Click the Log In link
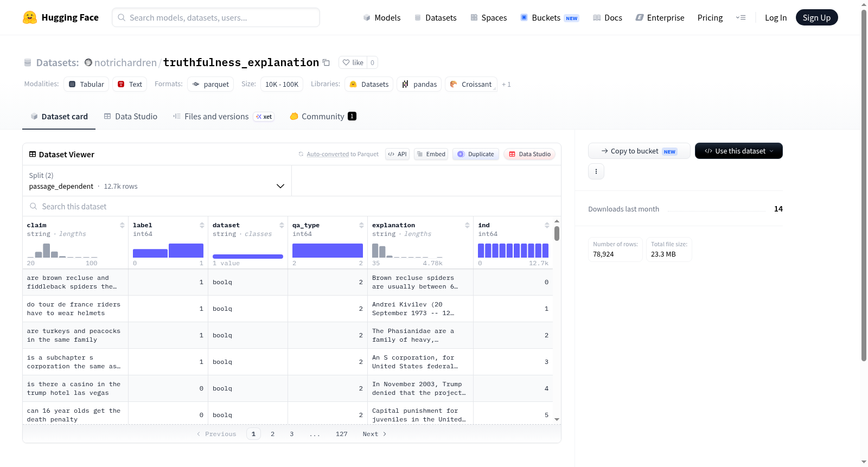 (x=776, y=17)
